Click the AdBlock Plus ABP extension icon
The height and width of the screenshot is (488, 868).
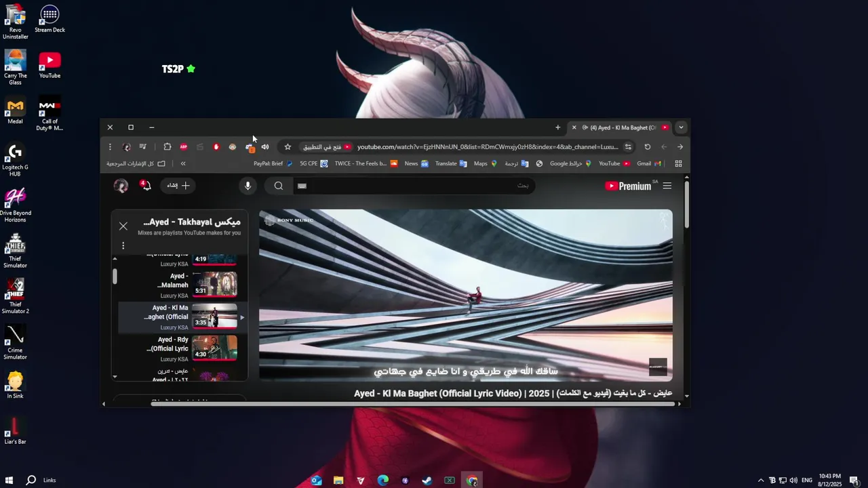(184, 146)
